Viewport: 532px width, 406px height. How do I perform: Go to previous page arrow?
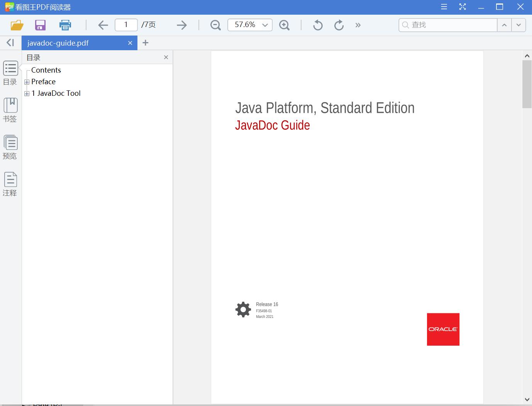(x=103, y=25)
